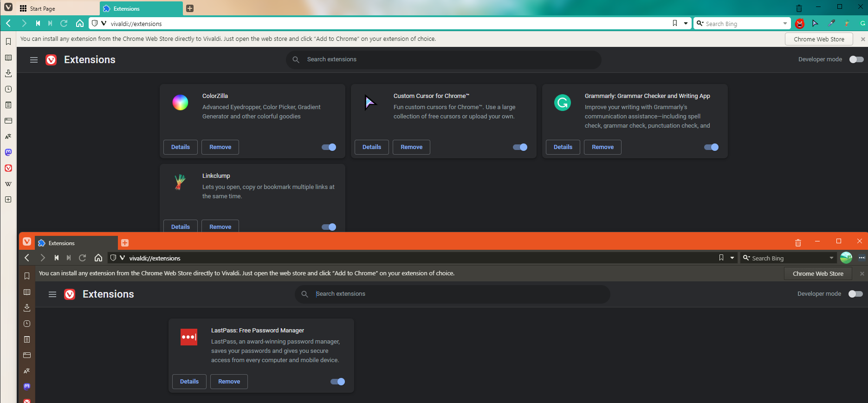Remove the LastPass extension
Viewport: 868px width, 403px height.
point(229,382)
